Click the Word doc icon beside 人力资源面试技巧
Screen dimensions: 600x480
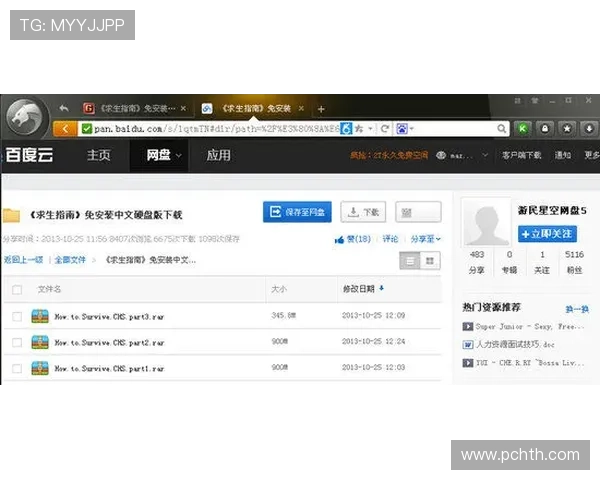tap(468, 344)
